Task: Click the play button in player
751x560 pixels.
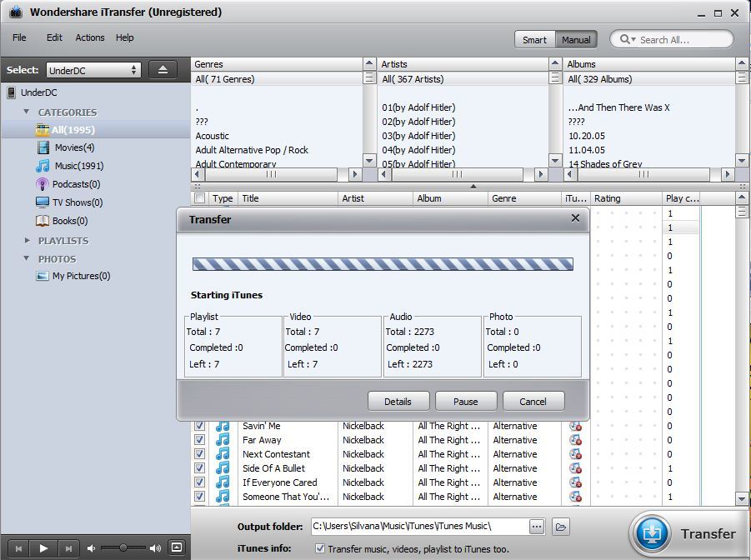Action: pyautogui.click(x=43, y=548)
